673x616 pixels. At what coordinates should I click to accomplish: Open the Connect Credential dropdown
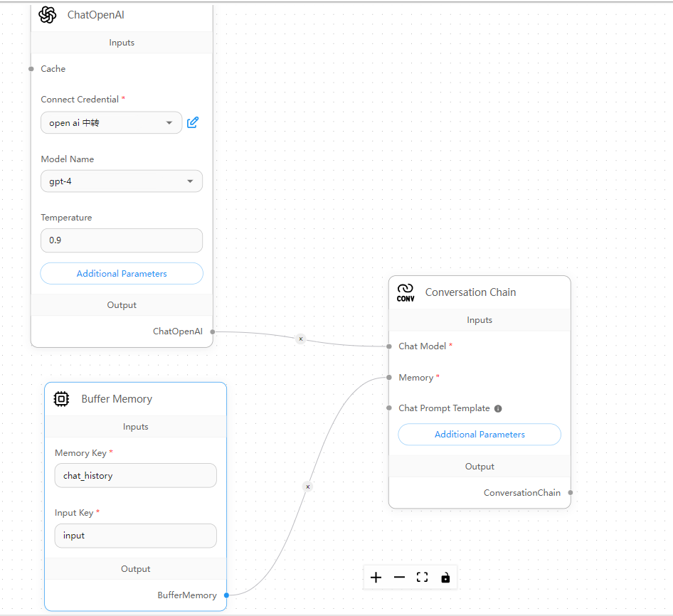pyautogui.click(x=111, y=122)
